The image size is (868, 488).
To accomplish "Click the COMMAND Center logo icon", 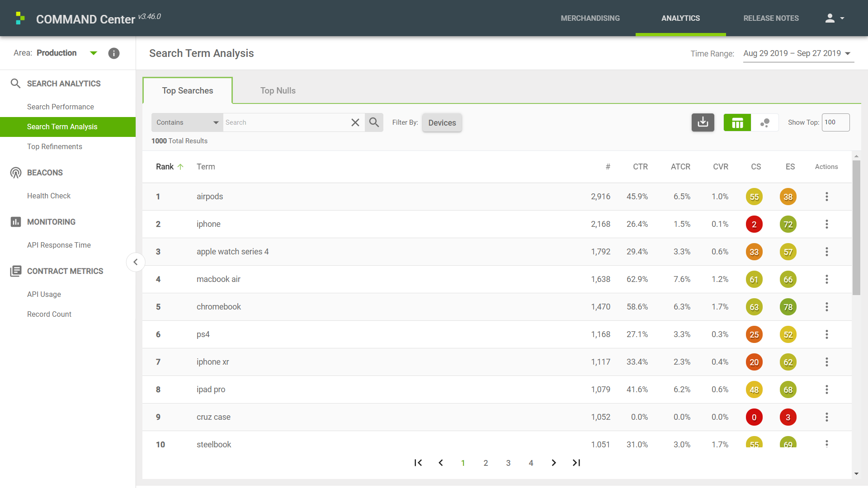I will click(20, 18).
